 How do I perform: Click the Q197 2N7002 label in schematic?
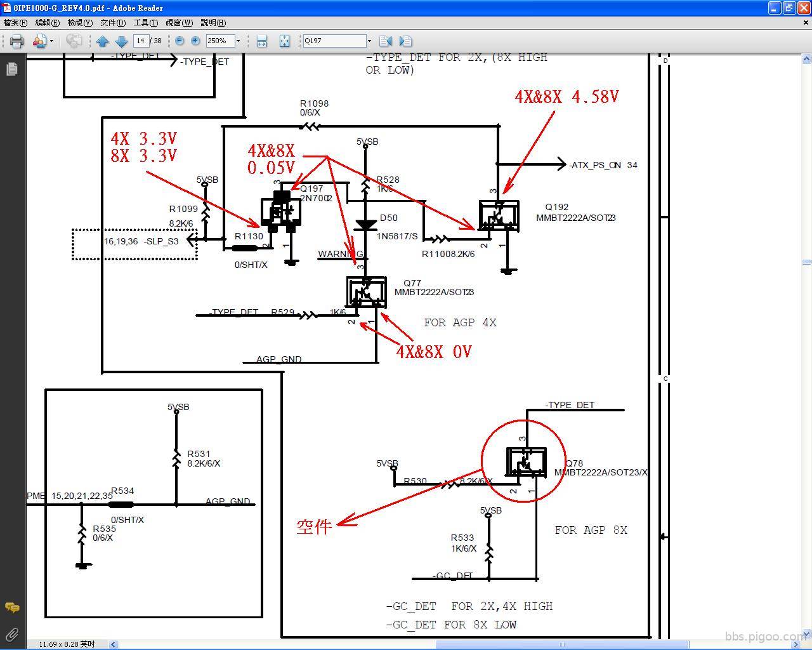click(316, 194)
